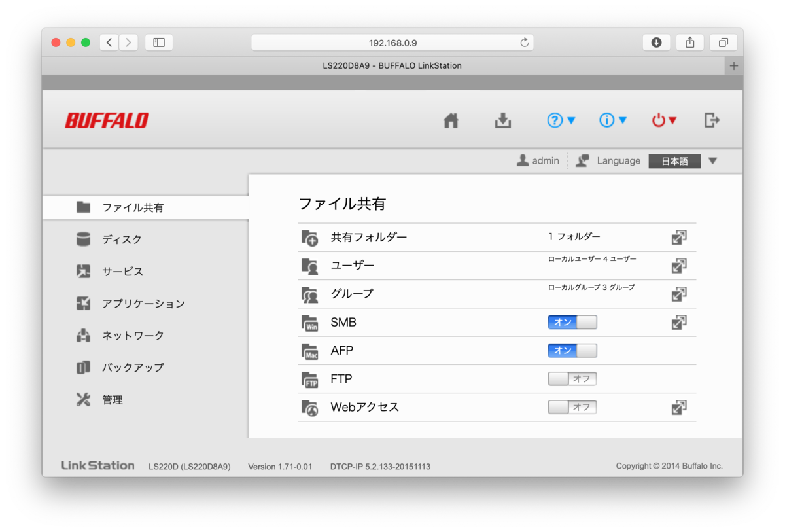Toggle the Safari sidebar button
785x532 pixels.
[159, 43]
